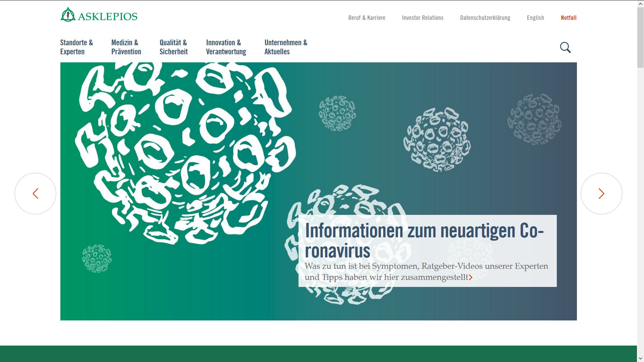Open the search magnifier icon
644x362 pixels.
(565, 48)
